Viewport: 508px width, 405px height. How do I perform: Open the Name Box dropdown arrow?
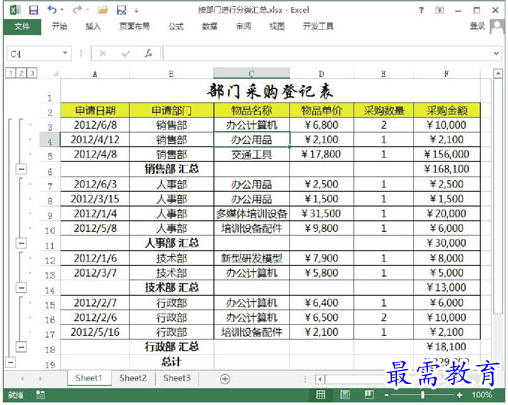pos(65,53)
